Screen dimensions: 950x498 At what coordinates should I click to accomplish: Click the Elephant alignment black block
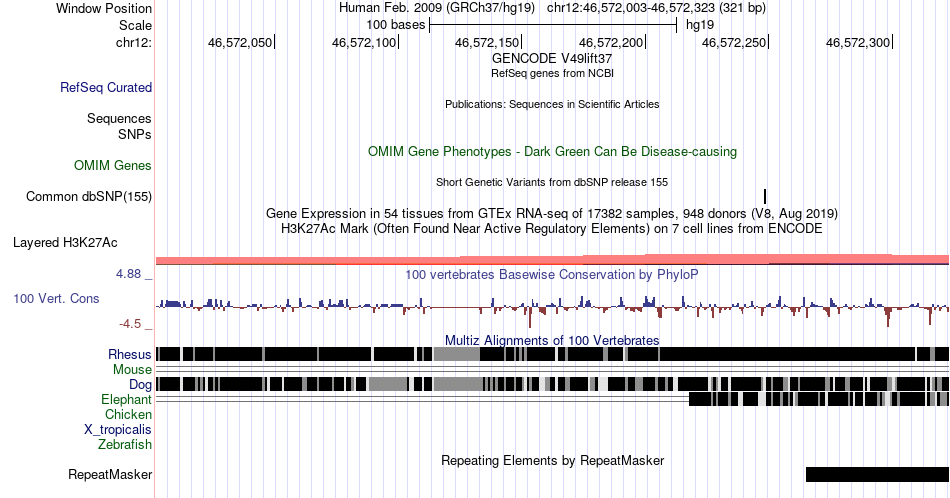click(819, 399)
